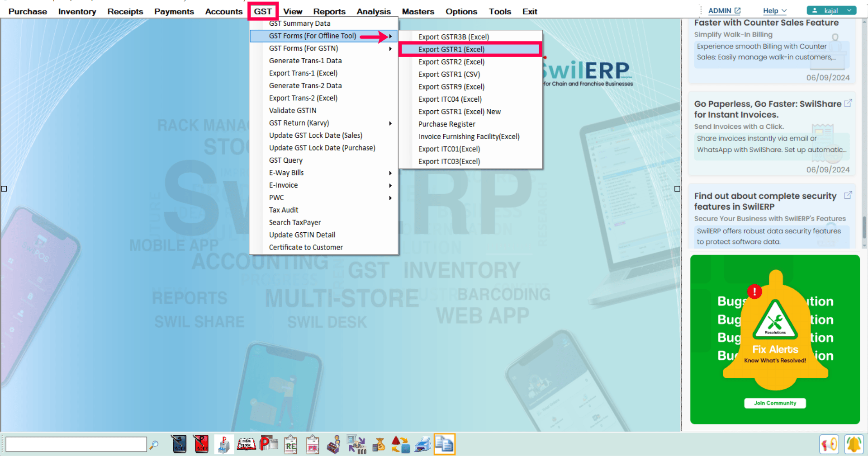Select Invoice Furnishing Facility(Excel)

pos(470,136)
